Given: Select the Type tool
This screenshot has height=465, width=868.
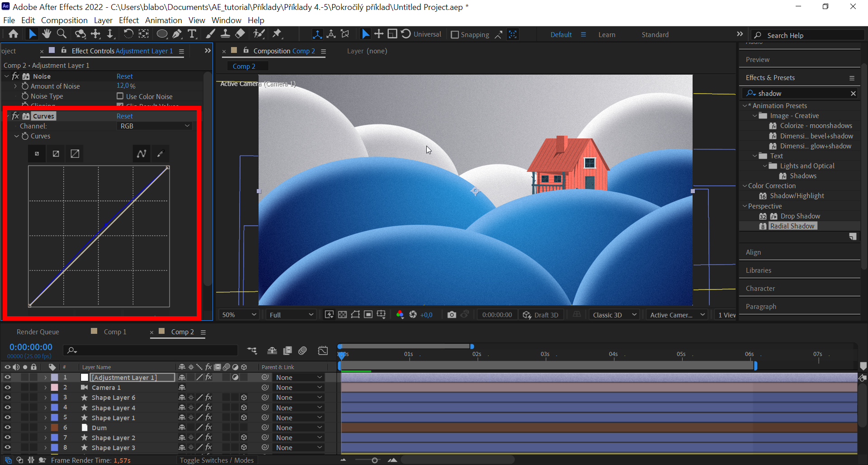Looking at the screenshot, I should pos(192,33).
